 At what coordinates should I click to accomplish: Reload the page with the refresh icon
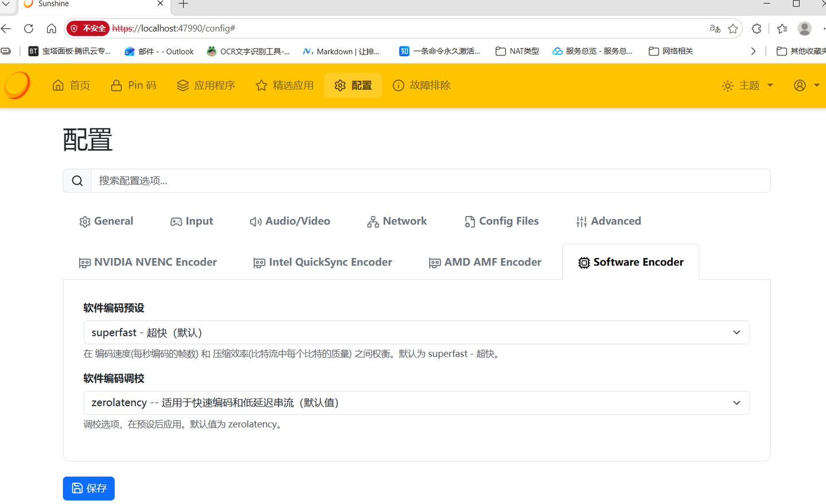click(29, 29)
